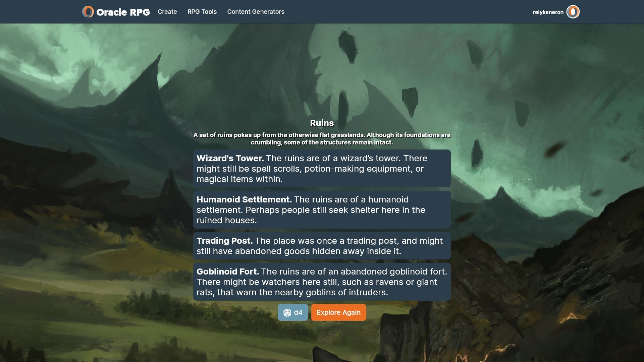Screen dimensions: 644x362
Task: Click the bold Trading Post title text
Action: 225,241
